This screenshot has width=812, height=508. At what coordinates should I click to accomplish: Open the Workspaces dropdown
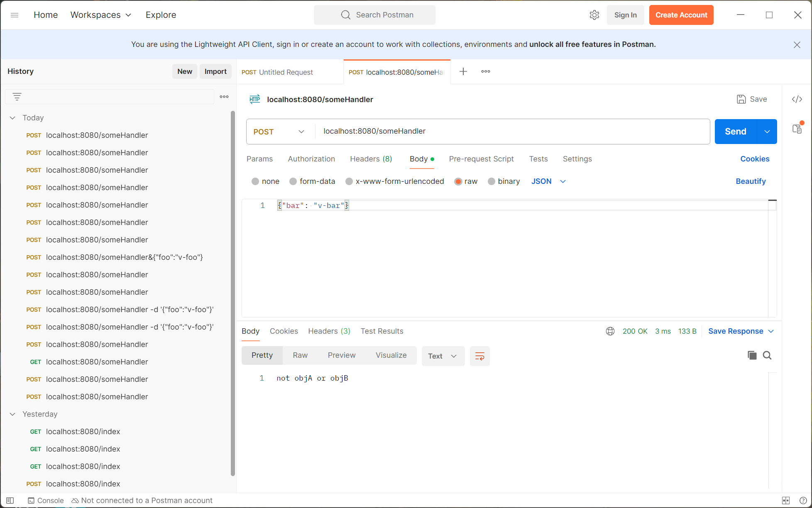coord(101,15)
